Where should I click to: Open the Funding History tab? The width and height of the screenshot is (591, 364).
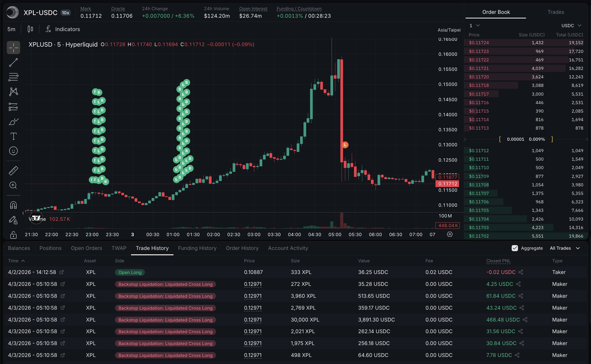(197, 248)
